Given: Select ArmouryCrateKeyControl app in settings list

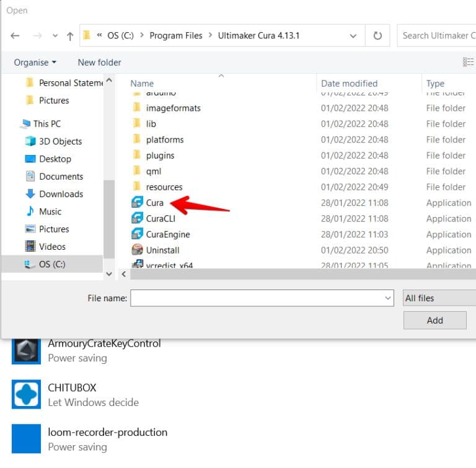Looking at the screenshot, I should click(x=87, y=350).
